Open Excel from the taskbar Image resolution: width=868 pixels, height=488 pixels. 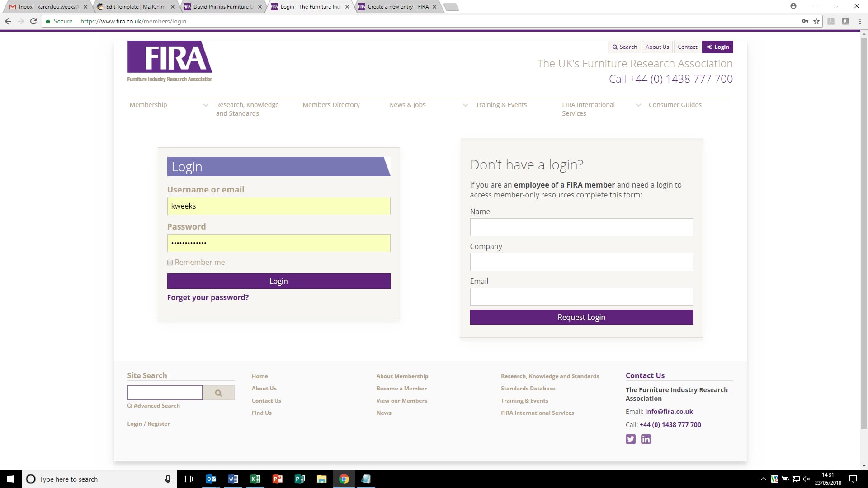255,479
